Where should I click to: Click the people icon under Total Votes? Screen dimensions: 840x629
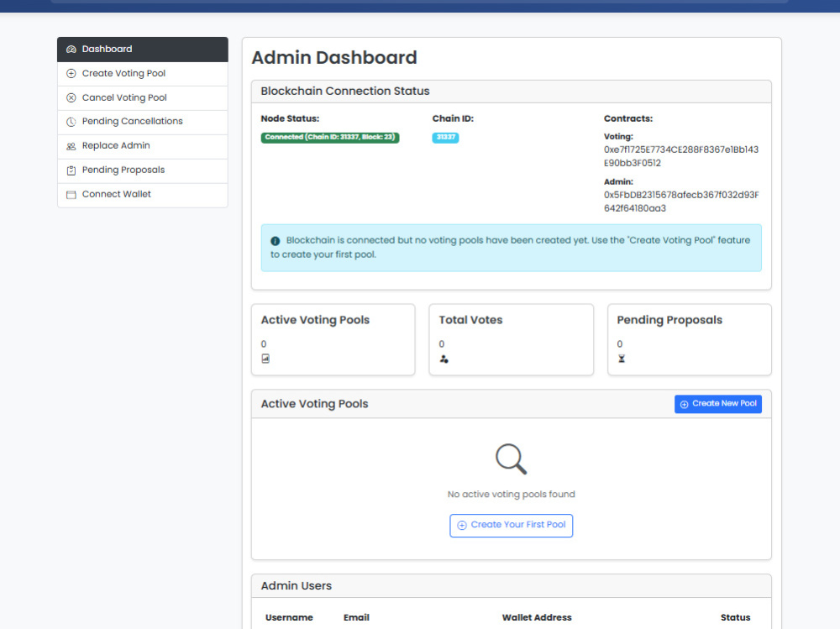444,359
